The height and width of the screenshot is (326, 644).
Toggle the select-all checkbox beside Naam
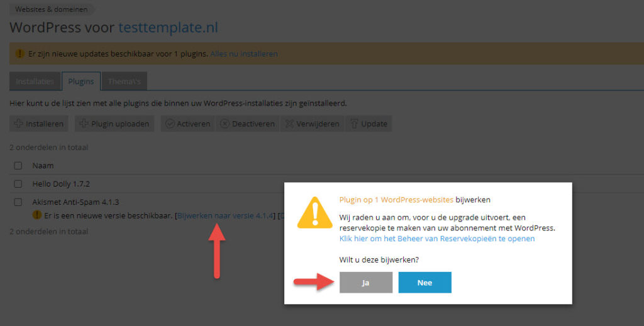click(x=18, y=166)
